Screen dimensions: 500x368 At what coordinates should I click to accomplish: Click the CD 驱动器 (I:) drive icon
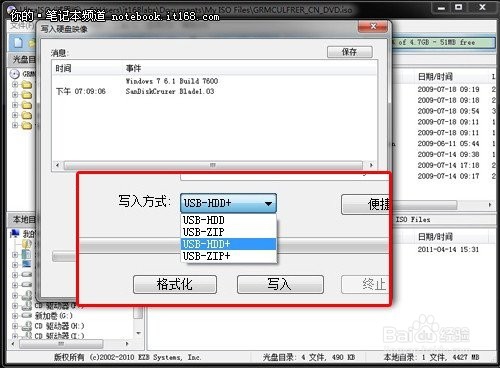click(27, 335)
